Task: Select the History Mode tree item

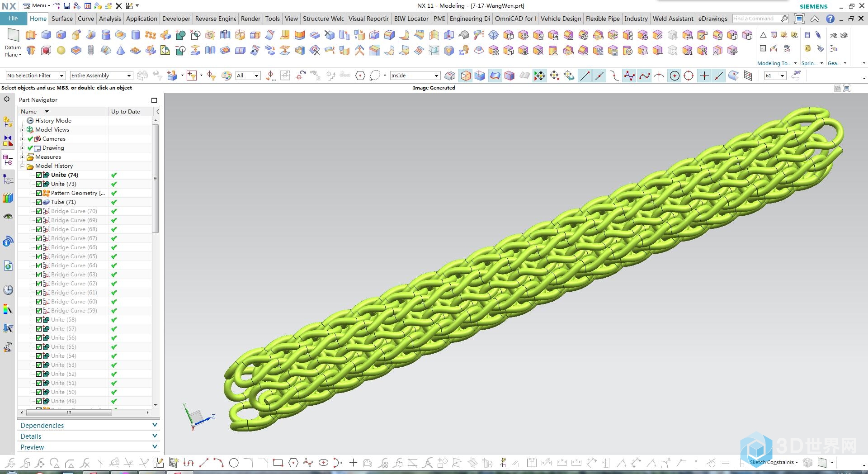Action: [x=53, y=121]
